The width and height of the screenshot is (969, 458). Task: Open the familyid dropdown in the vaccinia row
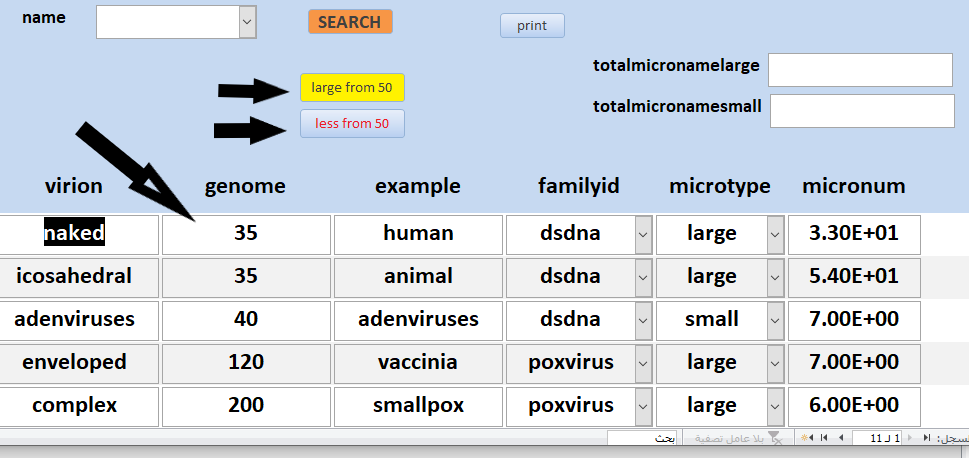click(643, 363)
